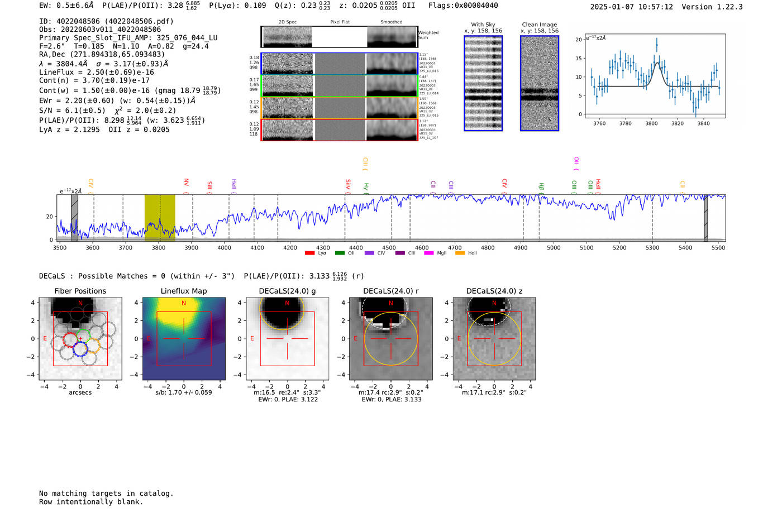Click the Lyα red legend swatch

(309, 253)
